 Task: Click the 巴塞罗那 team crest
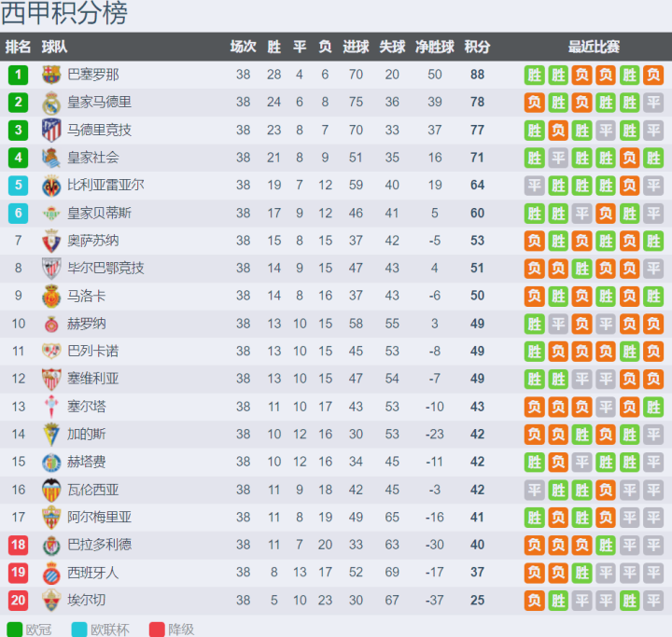point(51,75)
